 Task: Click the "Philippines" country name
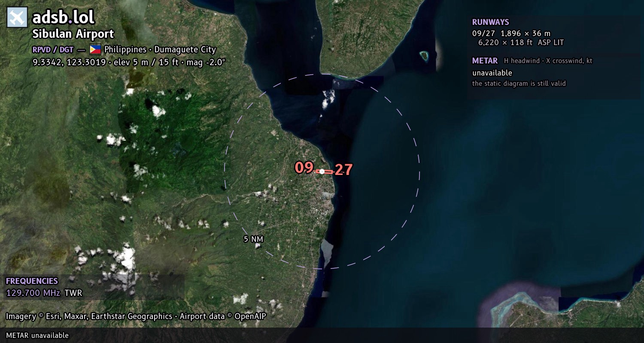tap(125, 49)
